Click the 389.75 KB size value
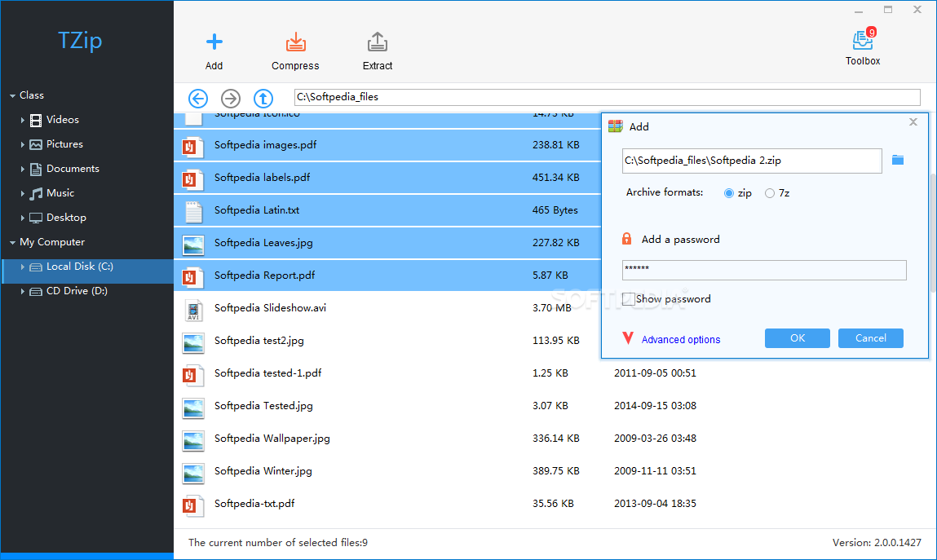This screenshot has width=937, height=560. tap(555, 471)
